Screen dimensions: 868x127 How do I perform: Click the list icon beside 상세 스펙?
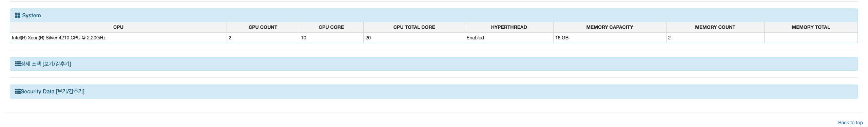click(x=18, y=64)
